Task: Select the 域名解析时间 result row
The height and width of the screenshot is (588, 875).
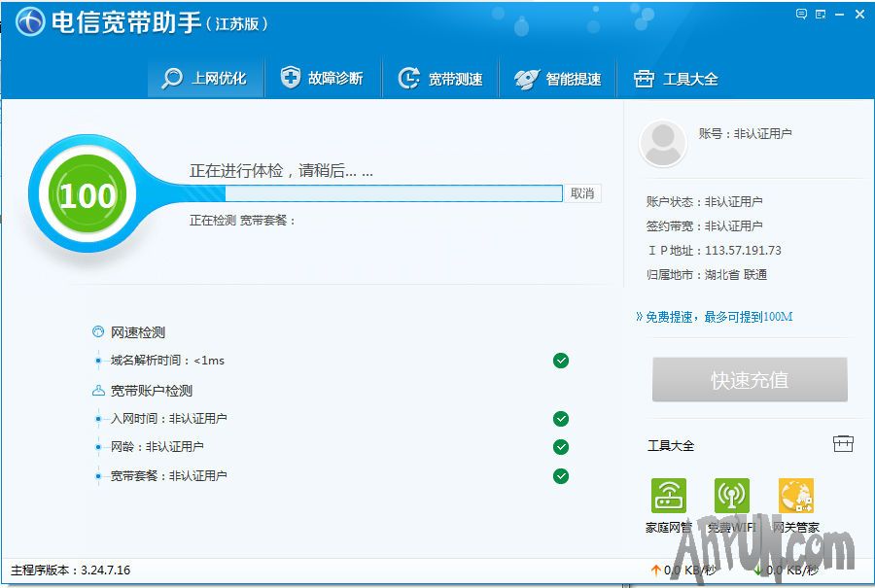Action: pos(332,361)
